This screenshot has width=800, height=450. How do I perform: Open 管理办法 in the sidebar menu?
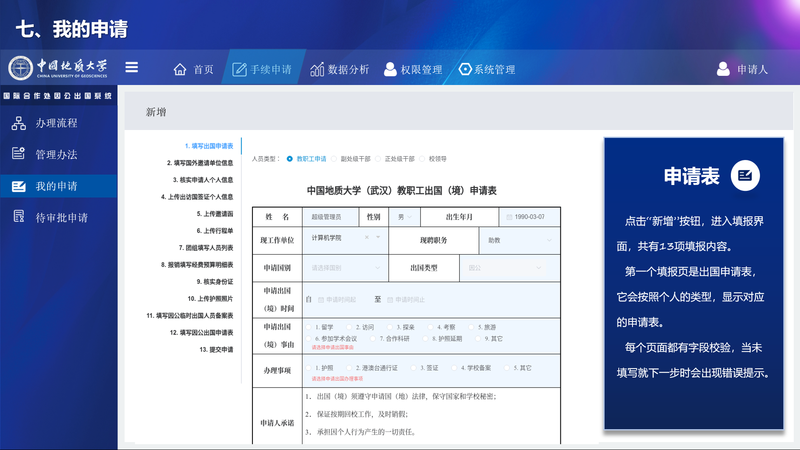(56, 155)
